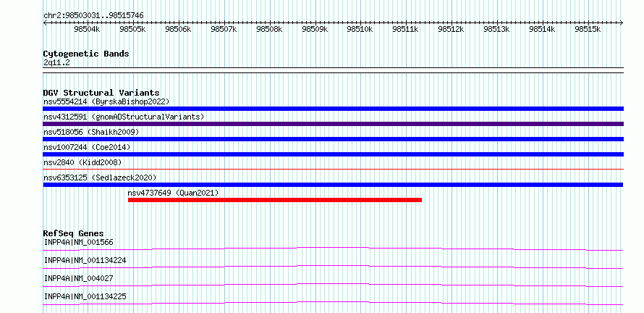The image size is (644, 313).
Task: Click the 98514k ruler position
Action: (x=543, y=29)
